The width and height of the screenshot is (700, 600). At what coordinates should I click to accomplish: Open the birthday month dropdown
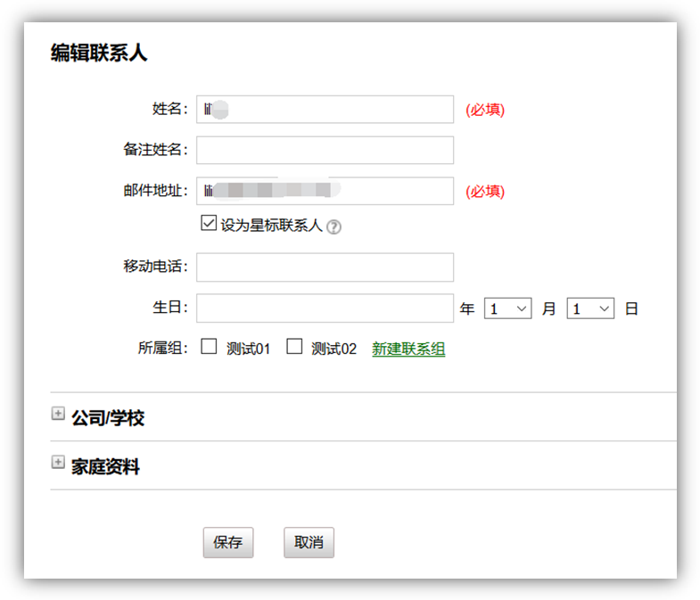click(507, 308)
